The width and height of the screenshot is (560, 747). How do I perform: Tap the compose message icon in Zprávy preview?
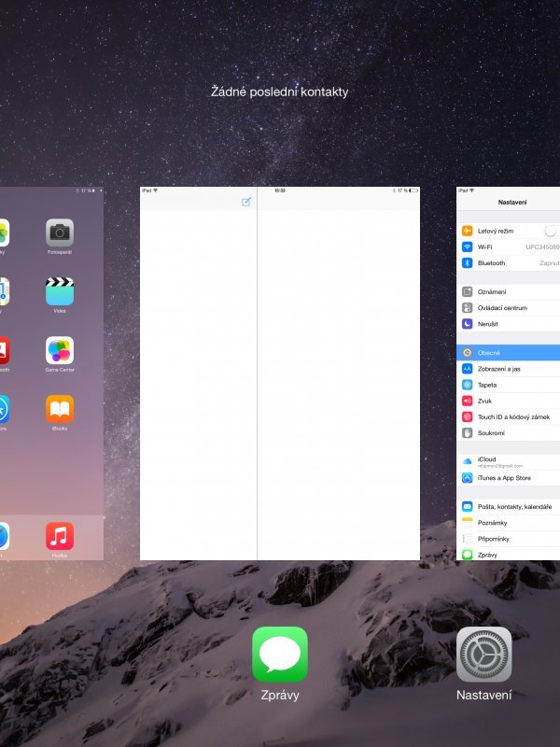(x=246, y=202)
